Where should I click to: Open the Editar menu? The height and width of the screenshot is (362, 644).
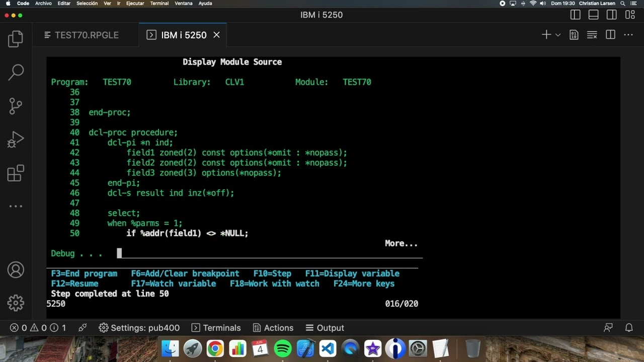[64, 4]
